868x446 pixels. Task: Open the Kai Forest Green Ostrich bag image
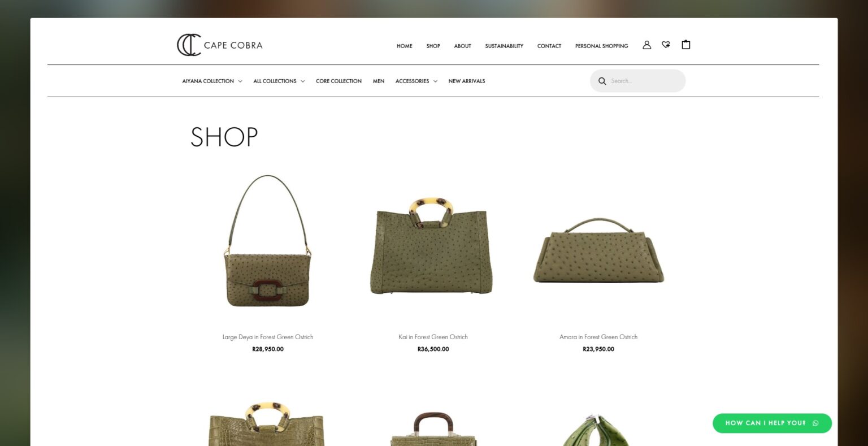click(432, 246)
